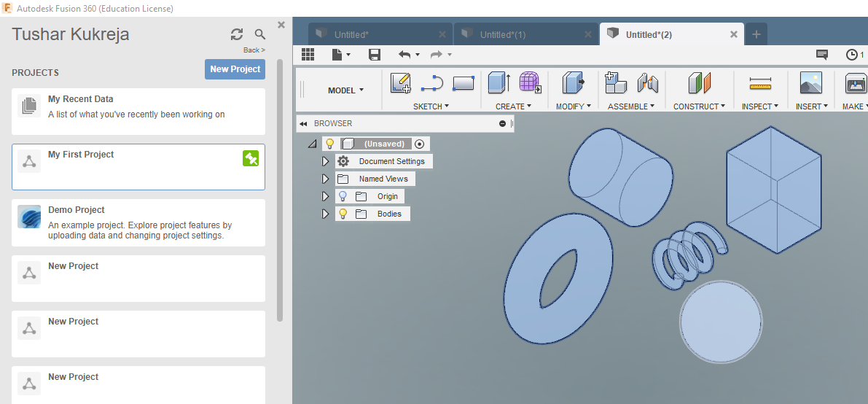Collapse the browser panel with double arrows
868x404 pixels.
click(303, 123)
